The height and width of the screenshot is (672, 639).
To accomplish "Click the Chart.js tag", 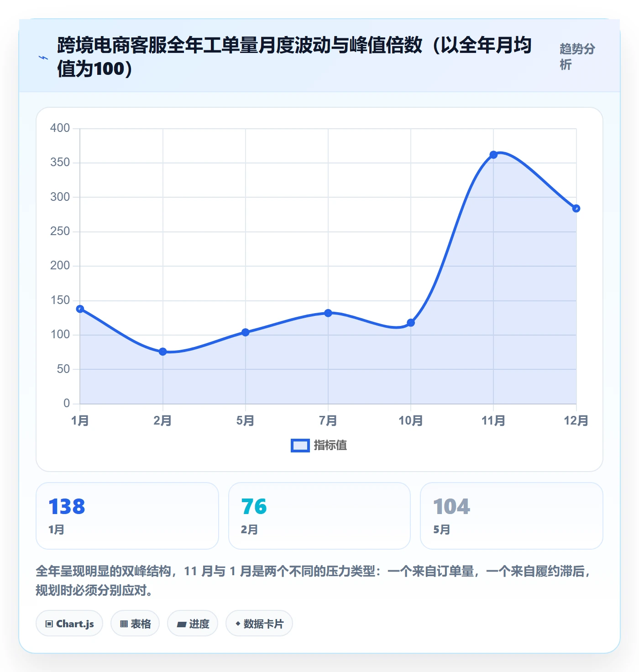I will tap(69, 624).
